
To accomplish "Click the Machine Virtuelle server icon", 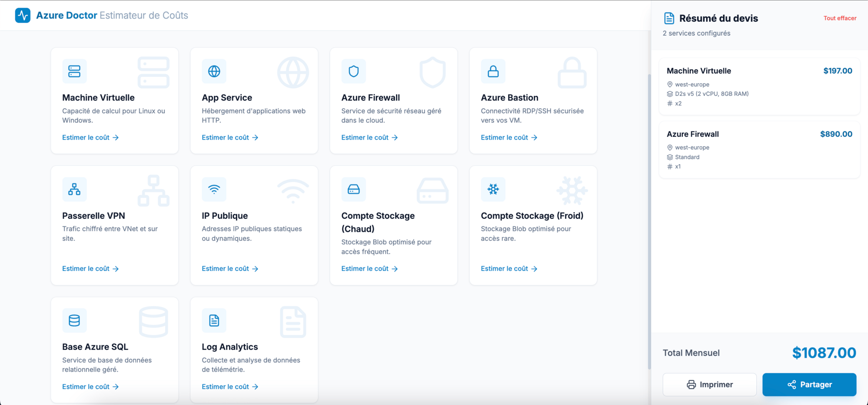I will (x=74, y=71).
